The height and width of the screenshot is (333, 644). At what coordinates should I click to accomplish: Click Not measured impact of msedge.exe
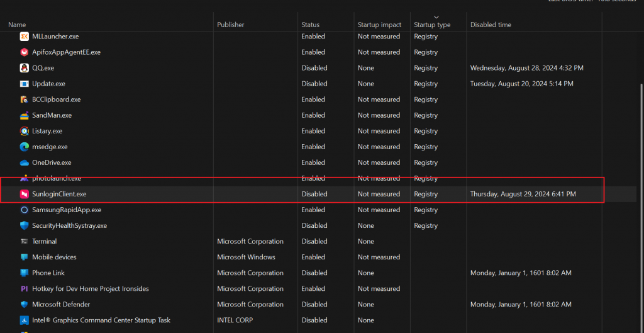tap(379, 147)
